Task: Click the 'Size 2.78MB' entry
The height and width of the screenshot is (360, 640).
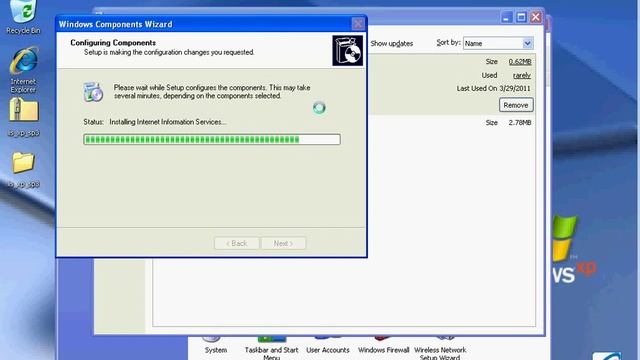Action: click(x=508, y=122)
